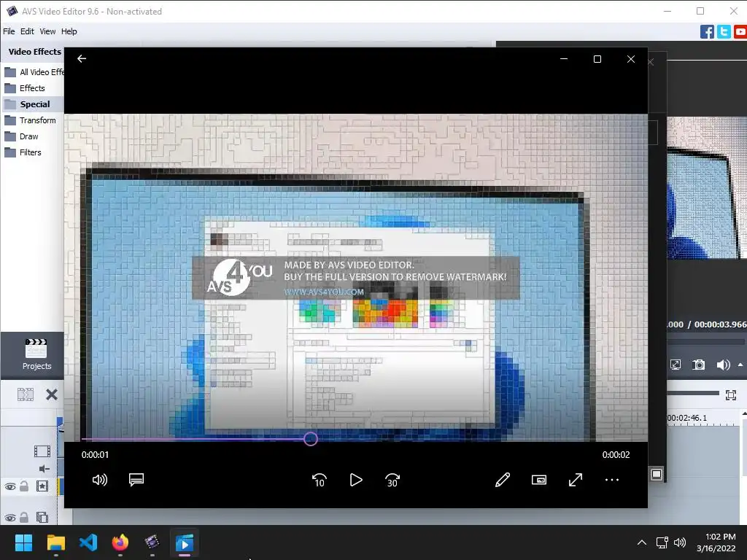Skip forward 30 seconds in player
Viewport: 747px width, 560px height.
392,480
